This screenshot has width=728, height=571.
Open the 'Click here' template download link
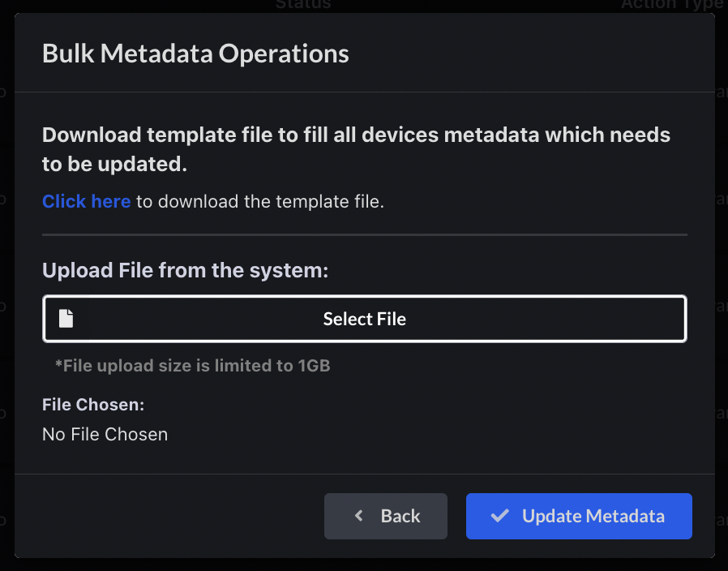coord(87,202)
